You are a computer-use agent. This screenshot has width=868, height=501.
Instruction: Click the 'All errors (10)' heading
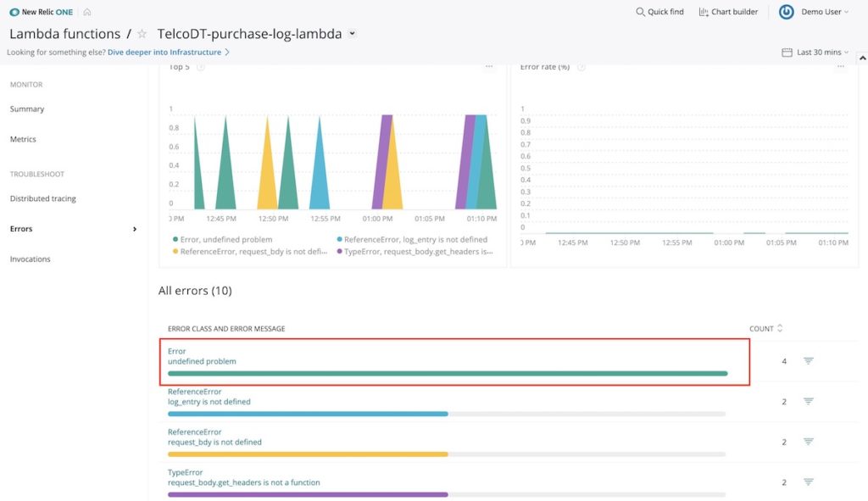(195, 291)
